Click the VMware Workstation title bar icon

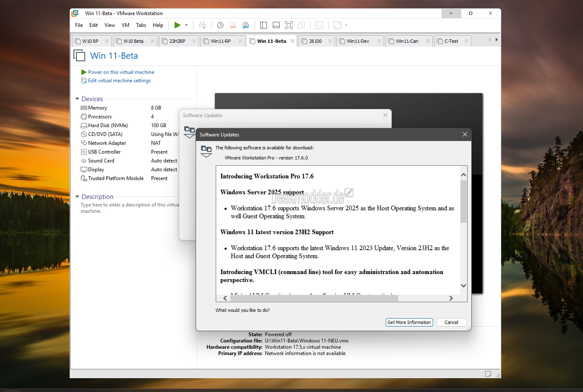tap(75, 13)
